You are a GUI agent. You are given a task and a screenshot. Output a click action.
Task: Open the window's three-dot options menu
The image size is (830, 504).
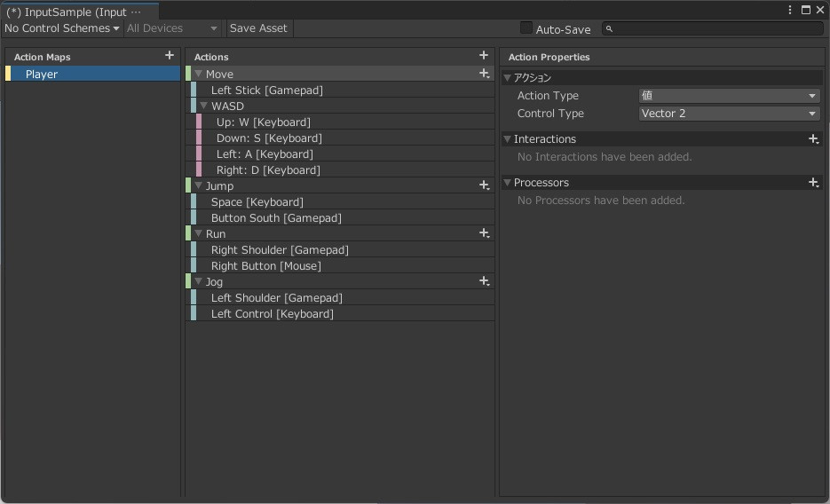790,10
